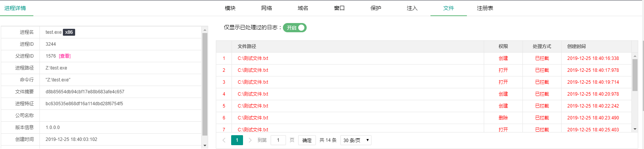The image size is (644, 149).
Task: Click the 进程详情 heading tab
Action: click(15, 8)
